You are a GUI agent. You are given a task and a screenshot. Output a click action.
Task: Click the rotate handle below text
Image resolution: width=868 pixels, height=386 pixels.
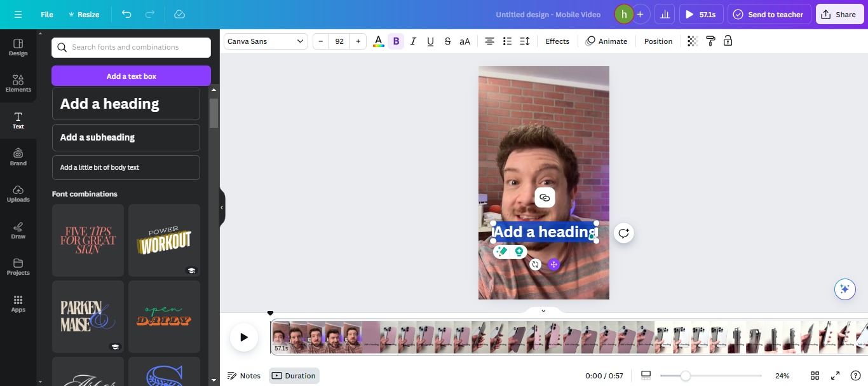(x=536, y=265)
